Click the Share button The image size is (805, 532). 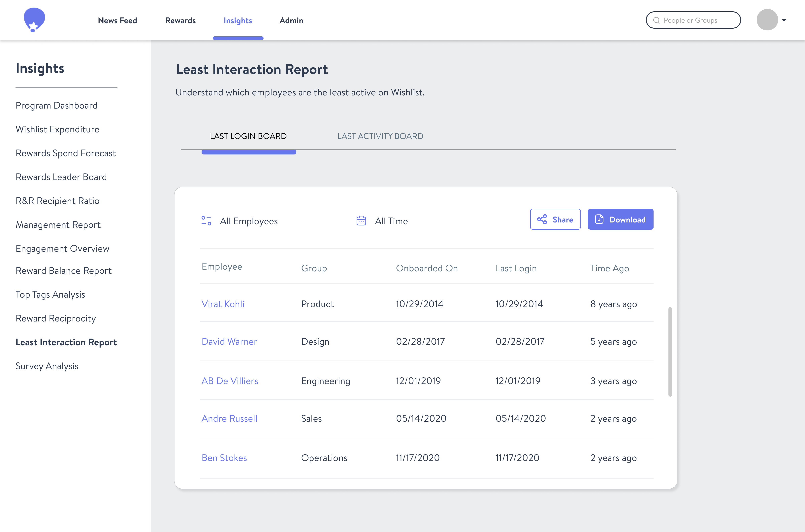pyautogui.click(x=555, y=219)
